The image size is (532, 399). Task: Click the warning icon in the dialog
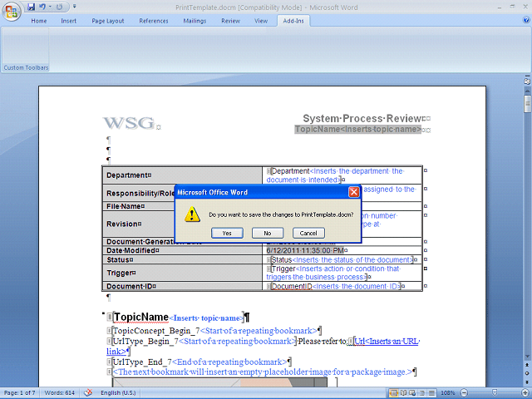192,214
